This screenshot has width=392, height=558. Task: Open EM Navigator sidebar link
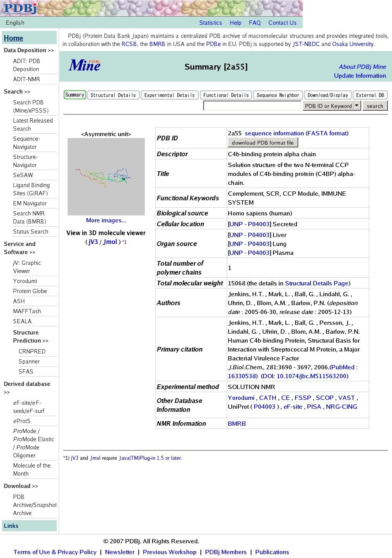tap(30, 203)
